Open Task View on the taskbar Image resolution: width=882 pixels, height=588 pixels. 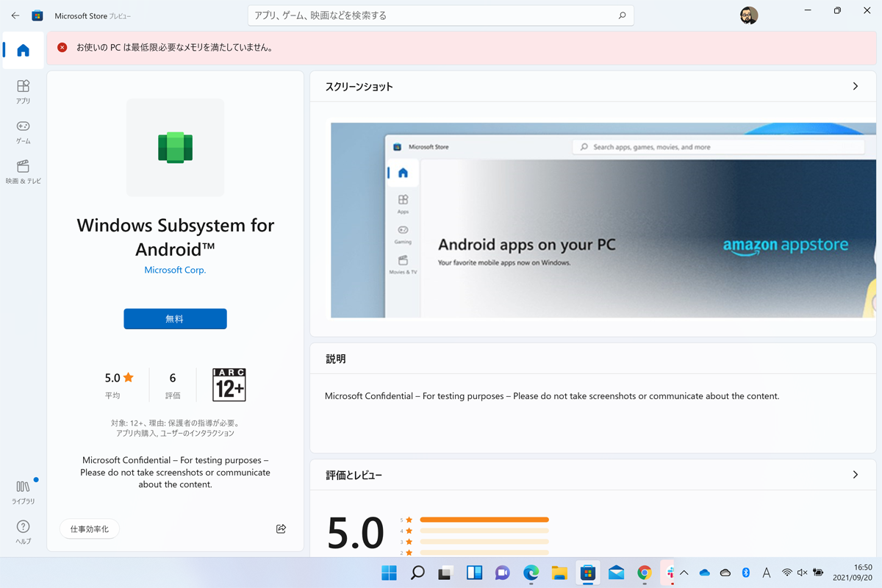(445, 573)
